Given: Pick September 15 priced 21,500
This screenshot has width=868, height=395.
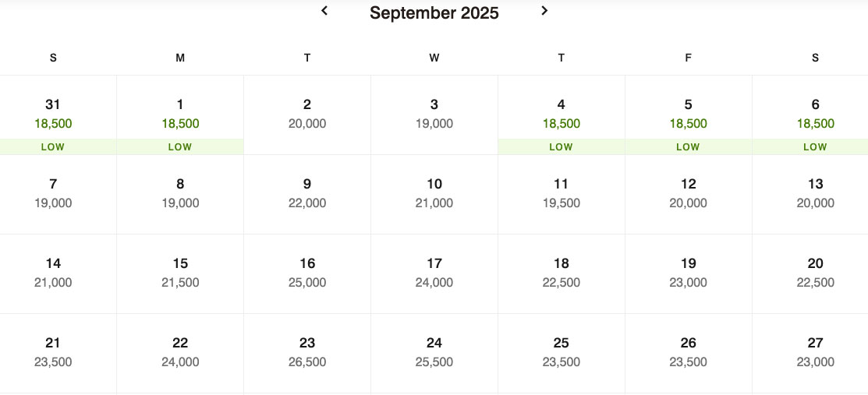Looking at the screenshot, I should click(180, 273).
